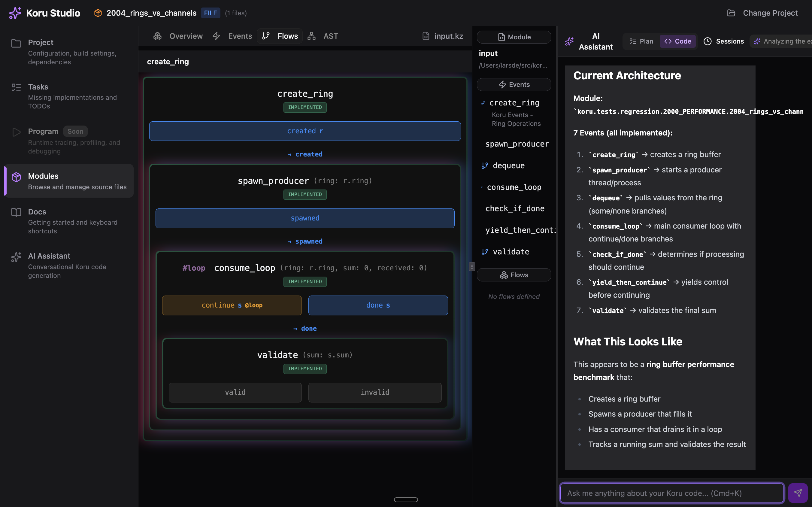
Task: Collapse the Events section in the module panel
Action: (x=514, y=84)
